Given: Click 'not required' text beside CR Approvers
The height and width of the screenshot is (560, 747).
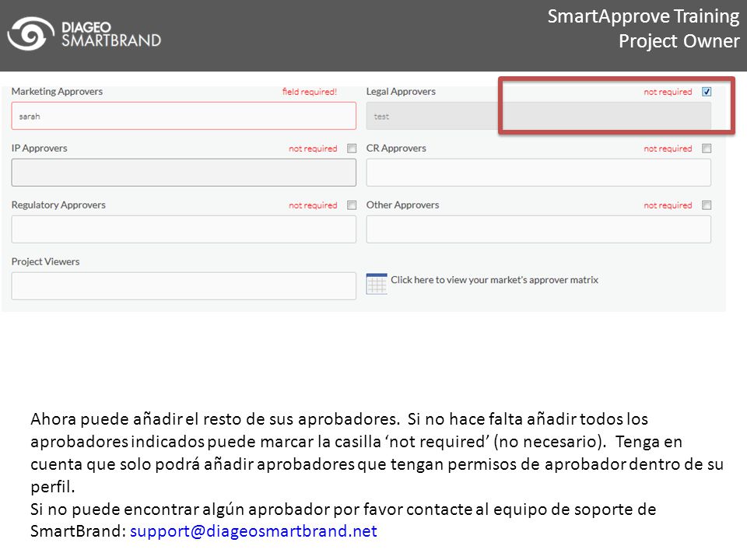Looking at the screenshot, I should [668, 149].
